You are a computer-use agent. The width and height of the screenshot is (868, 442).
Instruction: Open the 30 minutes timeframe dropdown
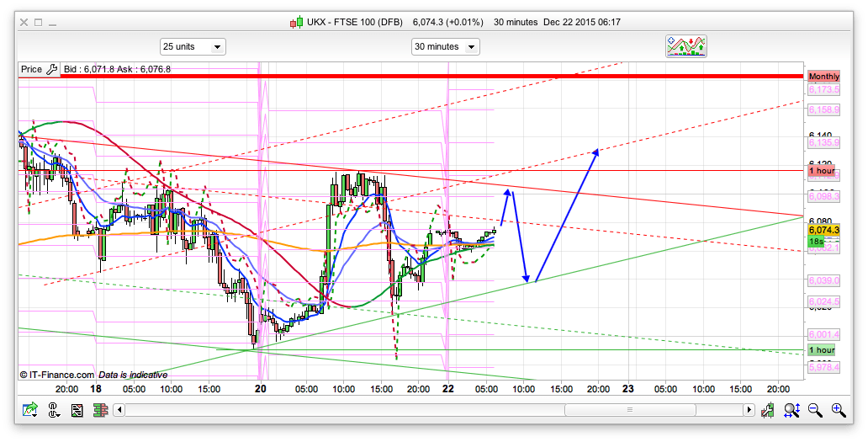tap(445, 46)
